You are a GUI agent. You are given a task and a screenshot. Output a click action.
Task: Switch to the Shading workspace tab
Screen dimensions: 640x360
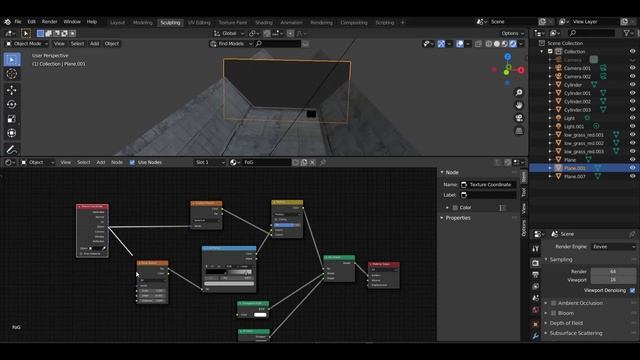(264, 22)
